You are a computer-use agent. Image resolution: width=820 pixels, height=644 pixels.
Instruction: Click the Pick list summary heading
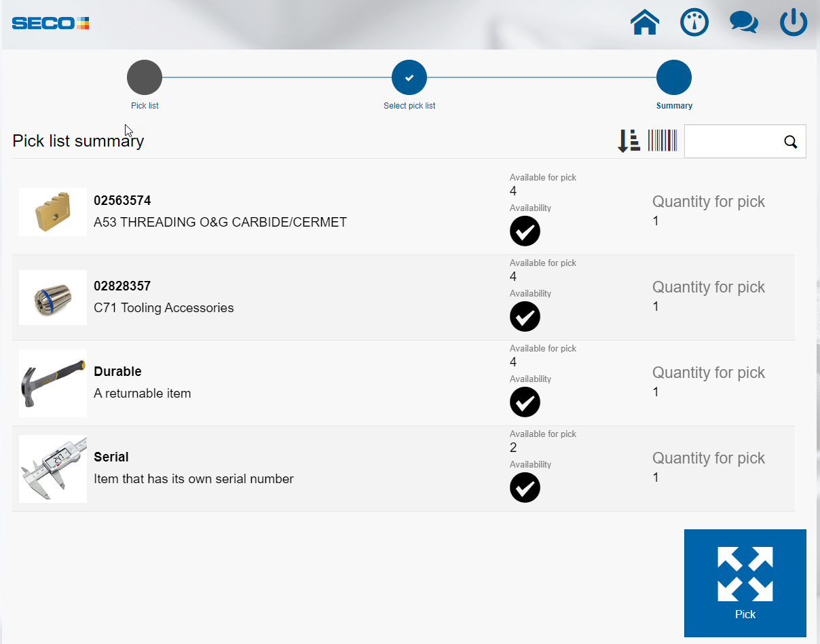78,141
